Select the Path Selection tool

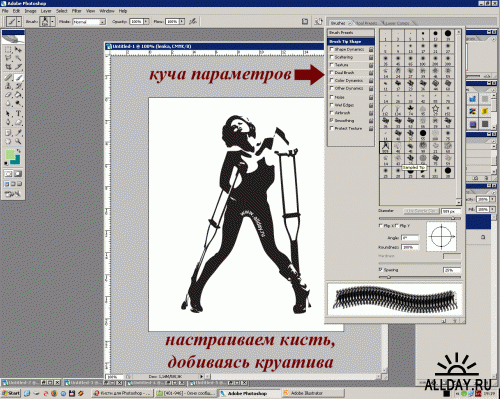pyautogui.click(x=8, y=114)
